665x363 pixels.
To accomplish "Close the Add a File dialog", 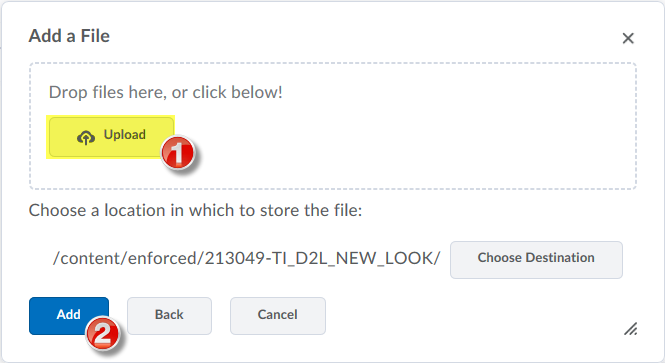I will pyautogui.click(x=628, y=38).
